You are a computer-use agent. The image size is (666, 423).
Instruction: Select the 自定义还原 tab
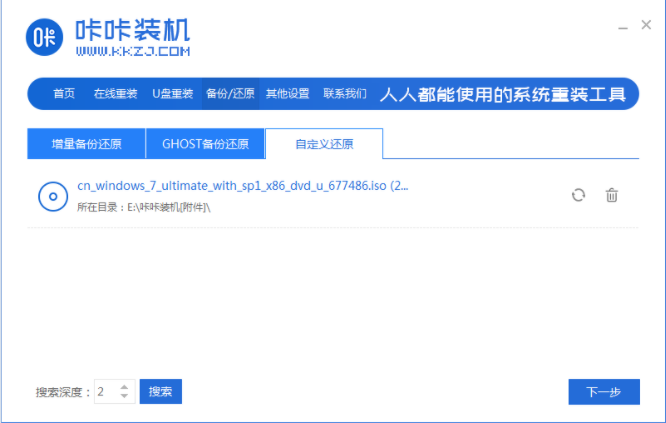coord(324,144)
